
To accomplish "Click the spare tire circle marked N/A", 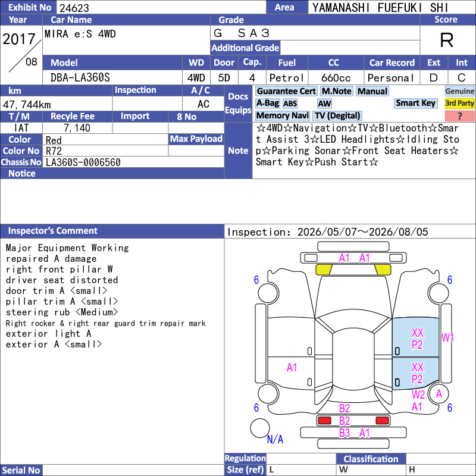I will coord(260,428).
